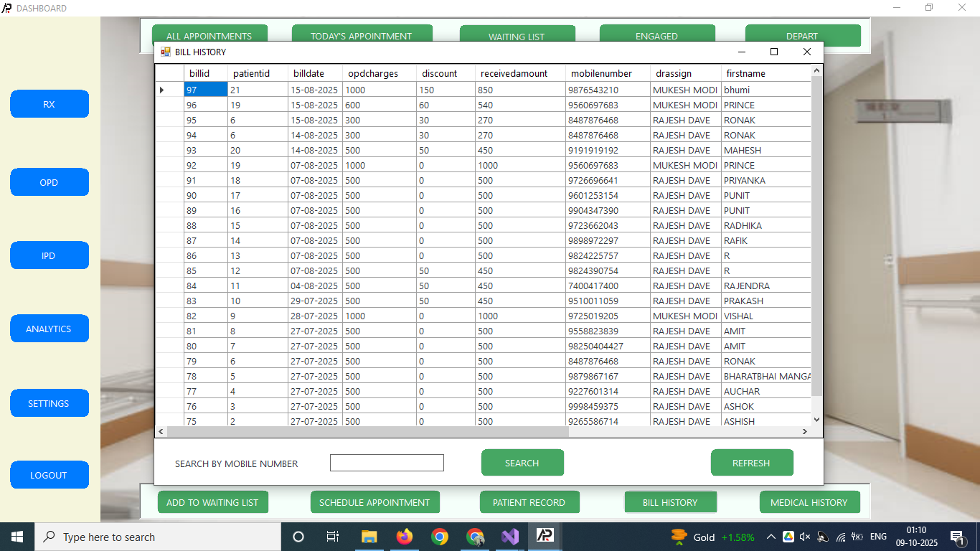Sort grid by the billdate column header

coord(308,73)
